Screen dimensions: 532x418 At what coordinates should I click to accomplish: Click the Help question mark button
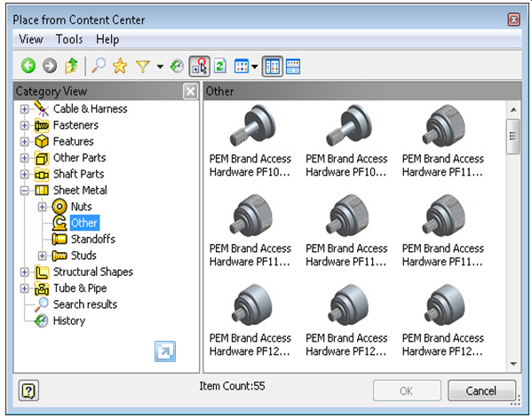tap(28, 390)
